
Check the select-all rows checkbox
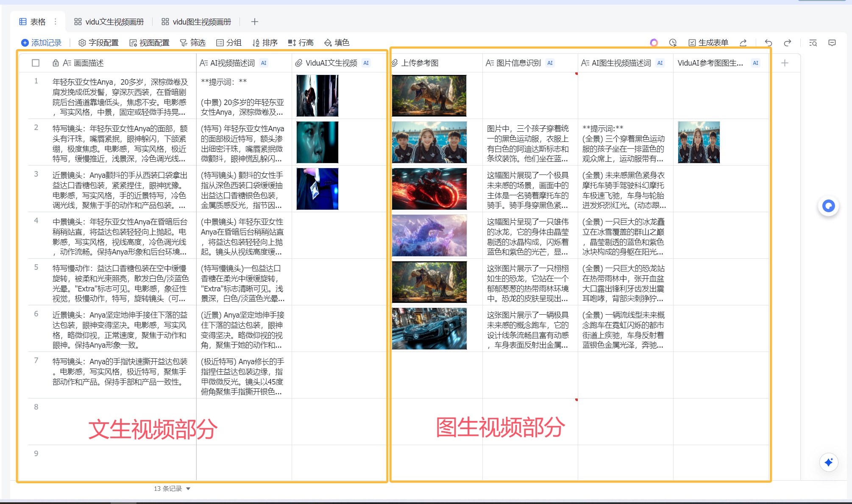pos(36,63)
